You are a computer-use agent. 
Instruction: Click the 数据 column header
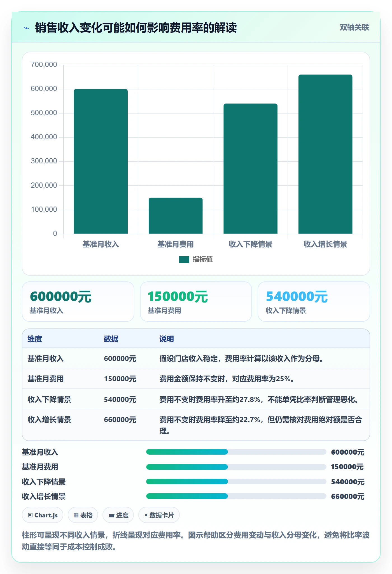click(x=111, y=339)
